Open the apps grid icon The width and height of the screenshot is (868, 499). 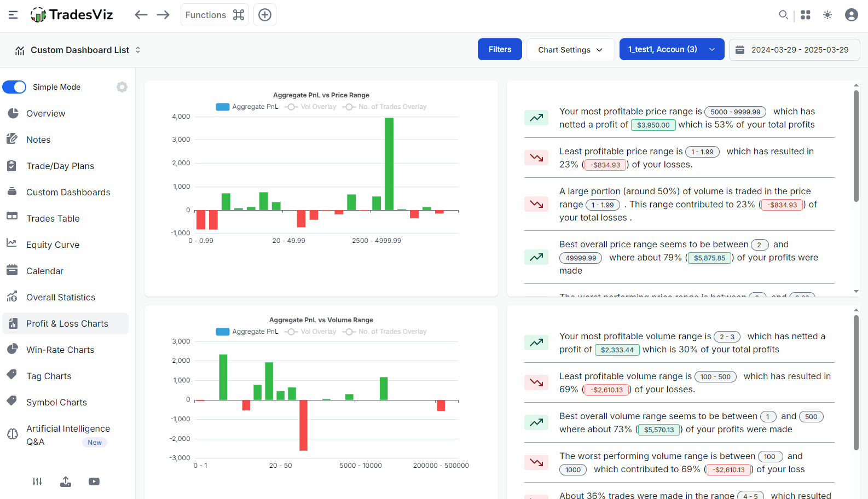coord(806,15)
